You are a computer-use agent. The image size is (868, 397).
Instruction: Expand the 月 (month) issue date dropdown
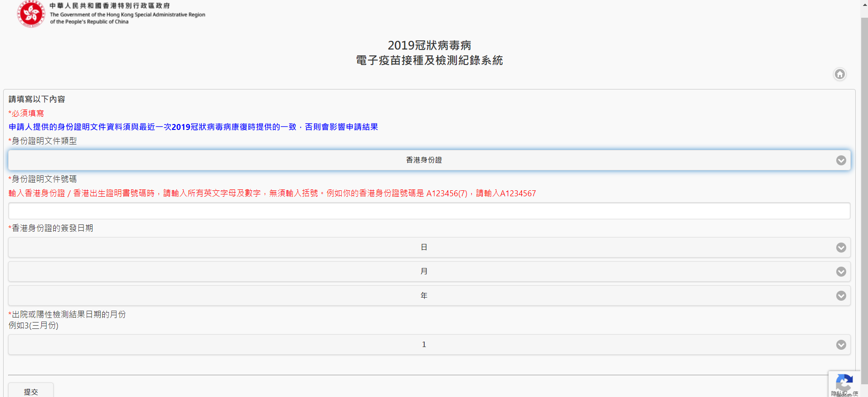point(424,272)
